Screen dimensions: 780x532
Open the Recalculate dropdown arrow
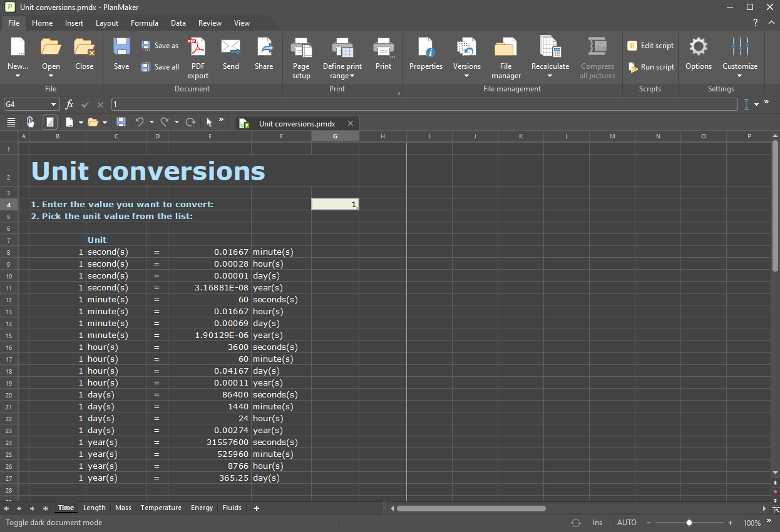(550, 76)
